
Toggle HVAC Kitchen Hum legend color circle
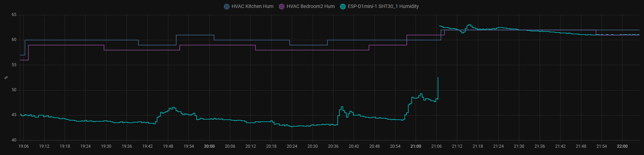[227, 7]
